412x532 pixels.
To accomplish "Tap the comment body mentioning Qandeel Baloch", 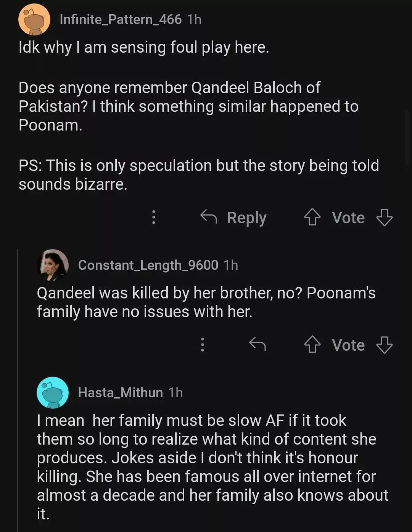I will coord(188,106).
